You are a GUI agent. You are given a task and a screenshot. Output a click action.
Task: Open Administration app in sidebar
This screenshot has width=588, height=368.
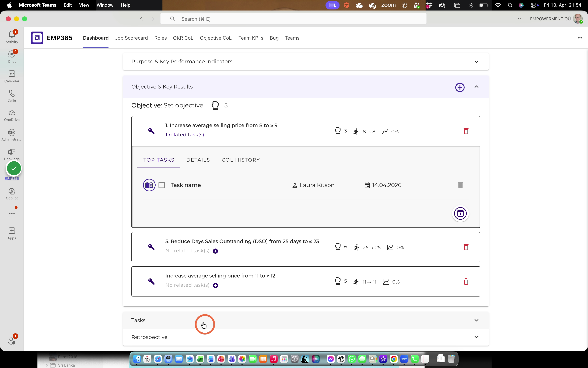point(12,135)
